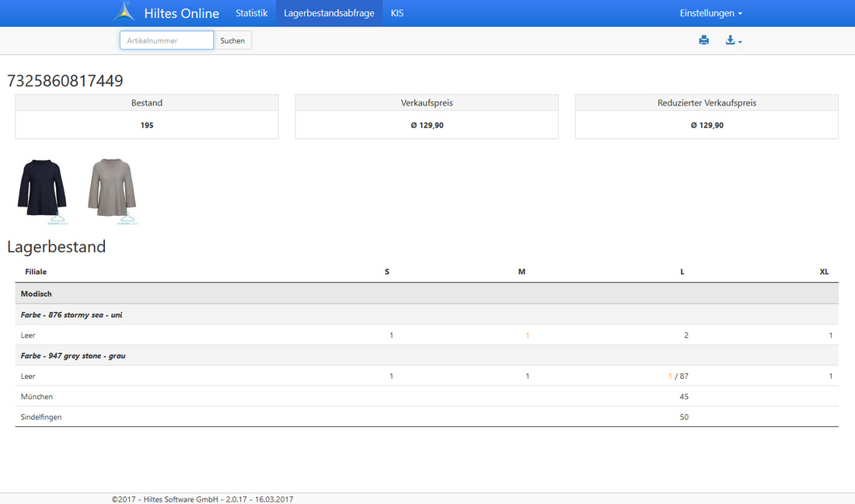Click the Bestand panel header
855x504 pixels.
[x=147, y=103]
